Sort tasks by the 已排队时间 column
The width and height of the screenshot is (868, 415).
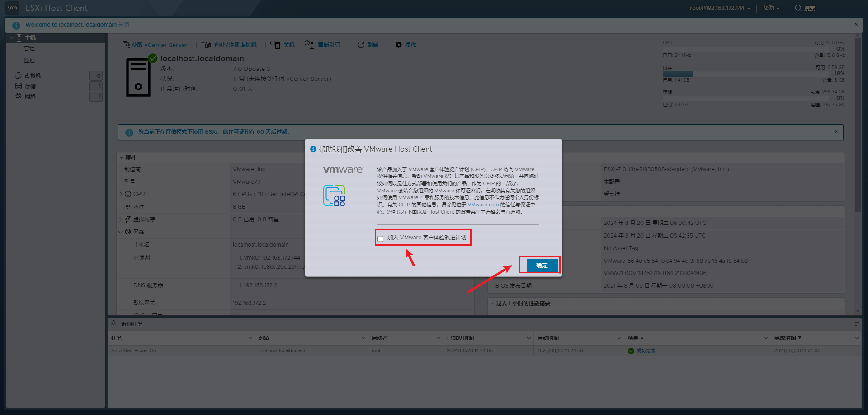click(x=489, y=338)
